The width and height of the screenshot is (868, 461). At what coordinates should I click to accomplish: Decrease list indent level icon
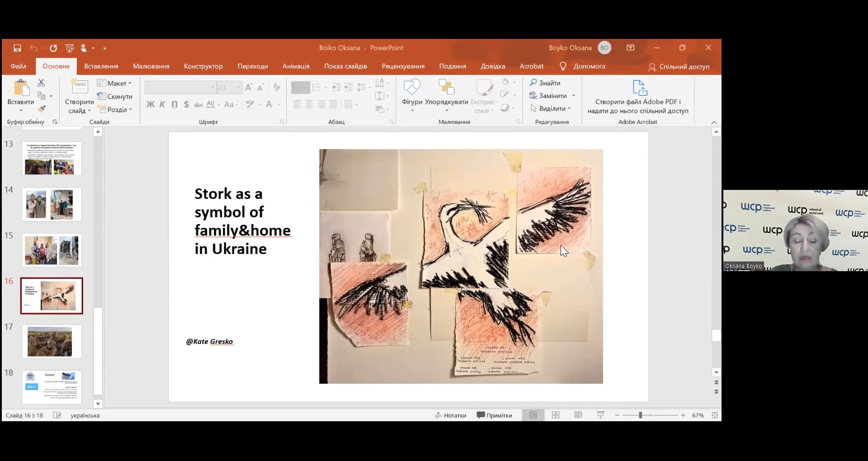pyautogui.click(x=336, y=87)
